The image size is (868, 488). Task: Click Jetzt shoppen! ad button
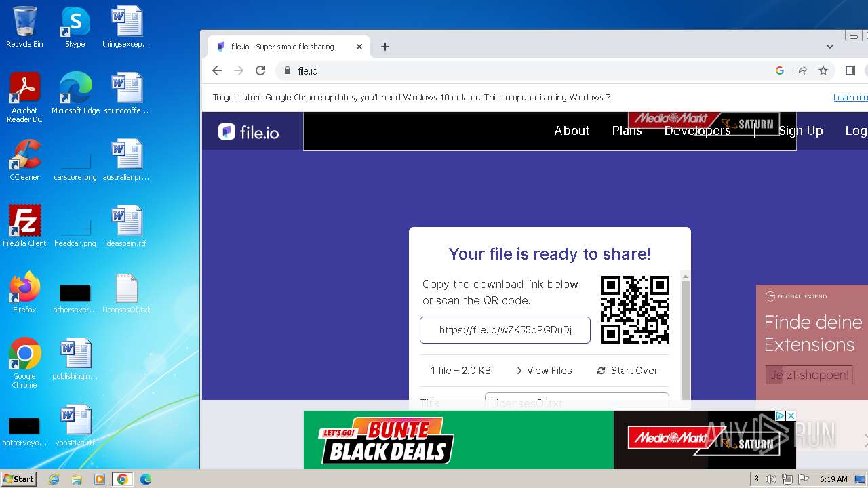click(x=809, y=375)
